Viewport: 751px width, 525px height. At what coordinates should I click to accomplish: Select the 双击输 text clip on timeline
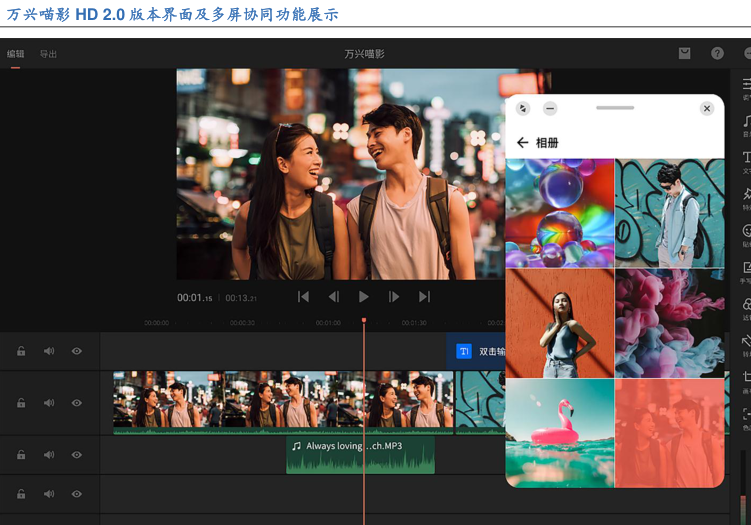tap(478, 351)
